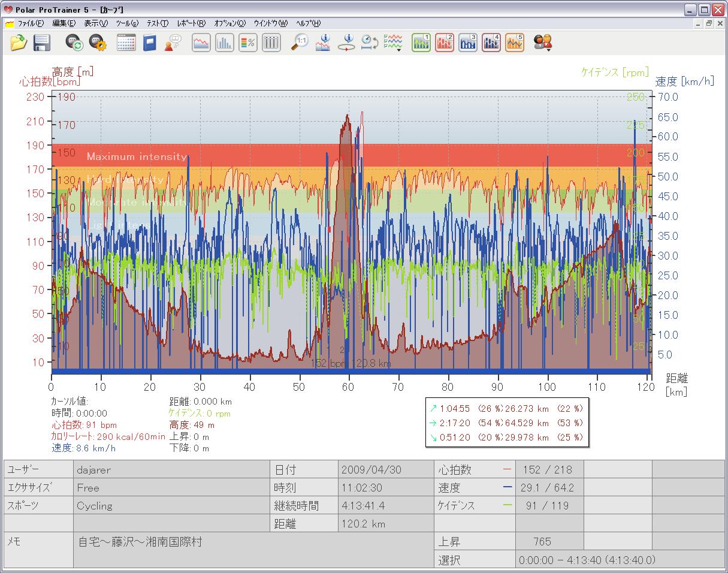The width and height of the screenshot is (728, 573).
Task: Open the calendar view icon
Action: click(x=126, y=43)
